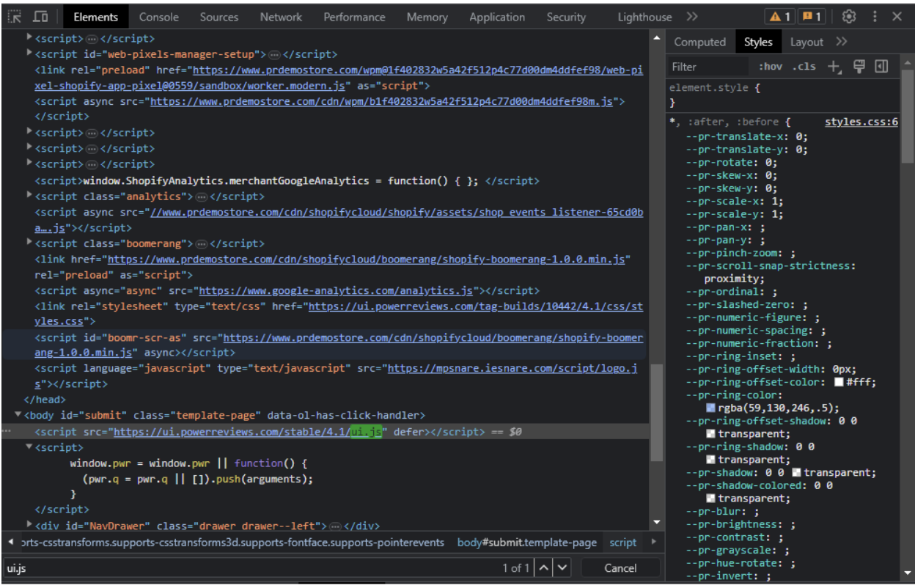The height and width of the screenshot is (588, 915).
Task: Expand ellipsis in boomerang script node
Action: [201, 243]
